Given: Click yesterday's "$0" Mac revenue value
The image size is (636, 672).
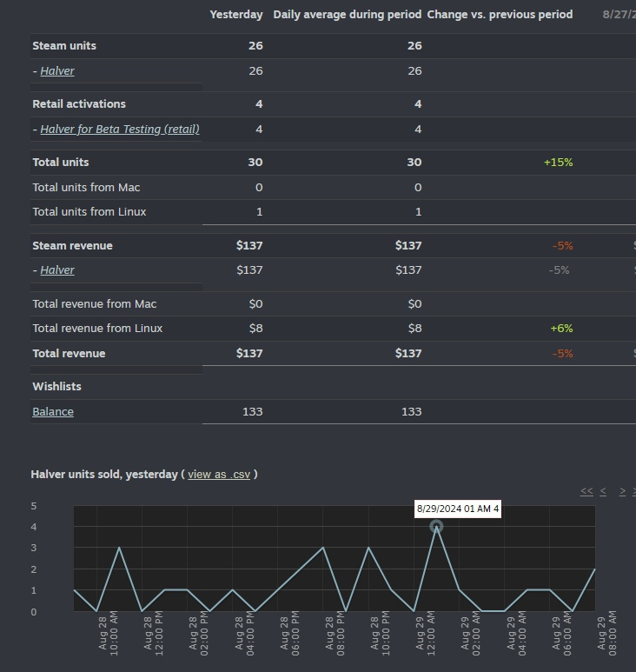Looking at the screenshot, I should [x=255, y=304].
